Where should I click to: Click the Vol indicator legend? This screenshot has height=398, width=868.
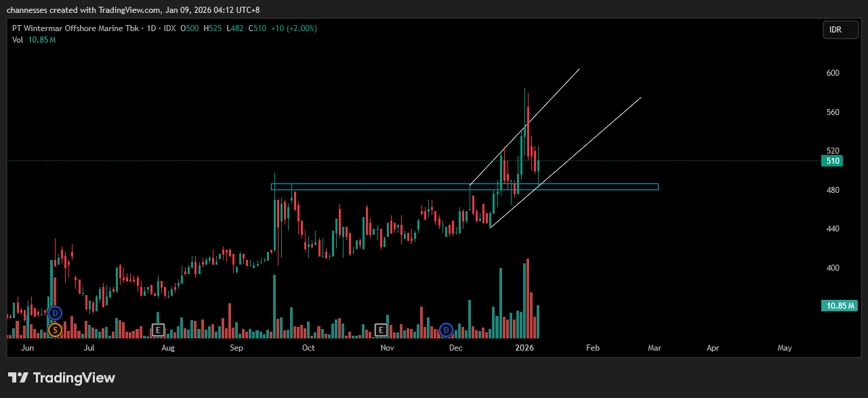point(34,40)
